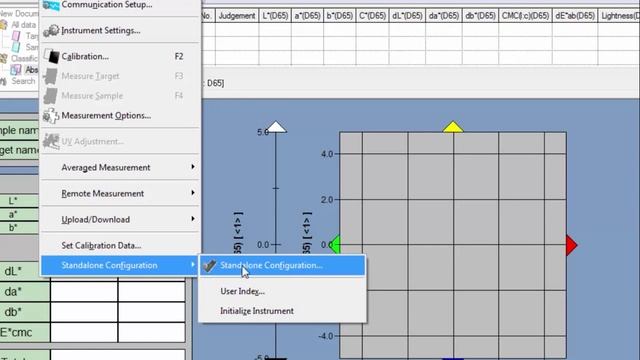Click the green triangle marker on graph
This screenshot has height=360, width=640.
[x=335, y=244]
